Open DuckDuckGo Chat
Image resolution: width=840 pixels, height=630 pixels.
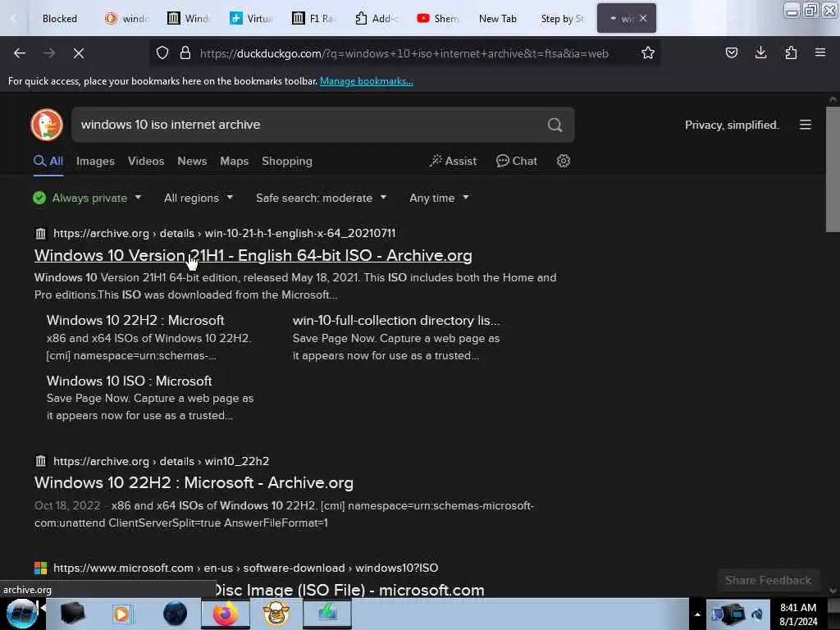[517, 161]
